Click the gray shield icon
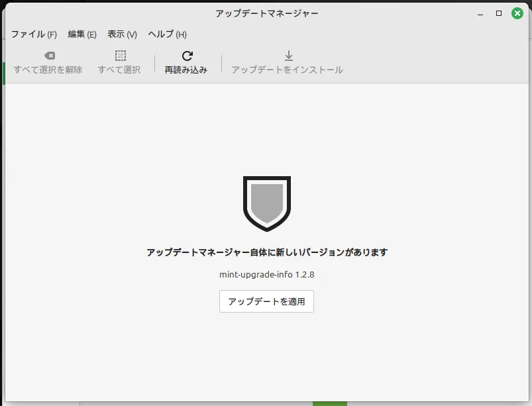 [266, 203]
